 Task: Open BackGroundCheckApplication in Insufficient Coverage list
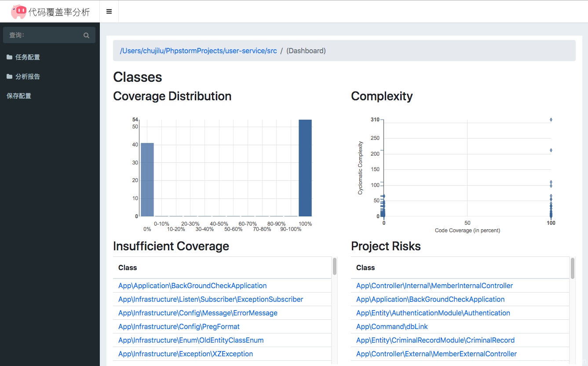tap(192, 285)
